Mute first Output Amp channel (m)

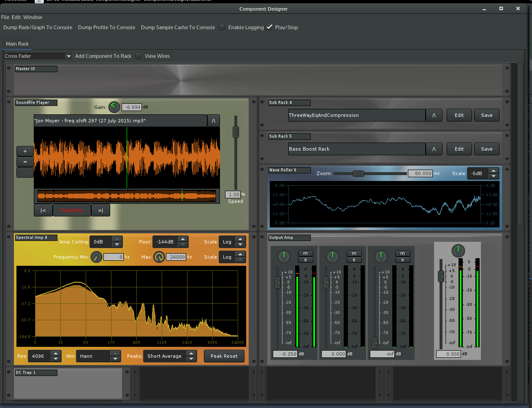tap(305, 253)
